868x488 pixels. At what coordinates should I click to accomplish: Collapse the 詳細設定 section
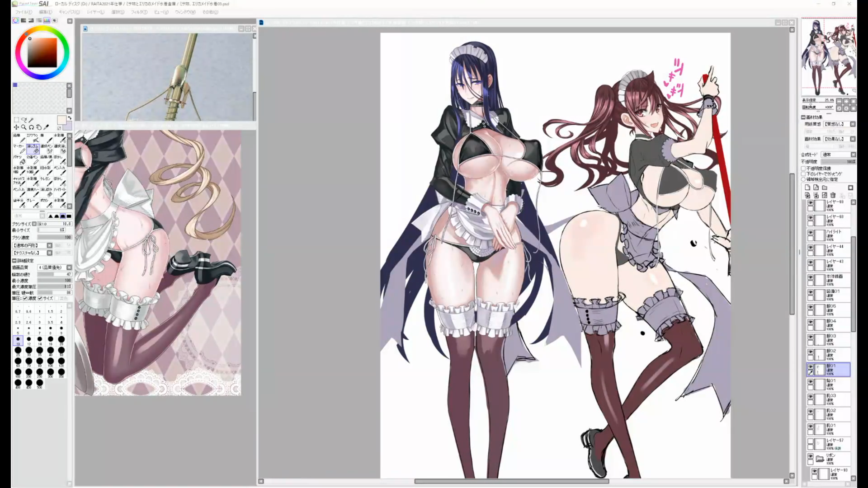[x=14, y=261]
